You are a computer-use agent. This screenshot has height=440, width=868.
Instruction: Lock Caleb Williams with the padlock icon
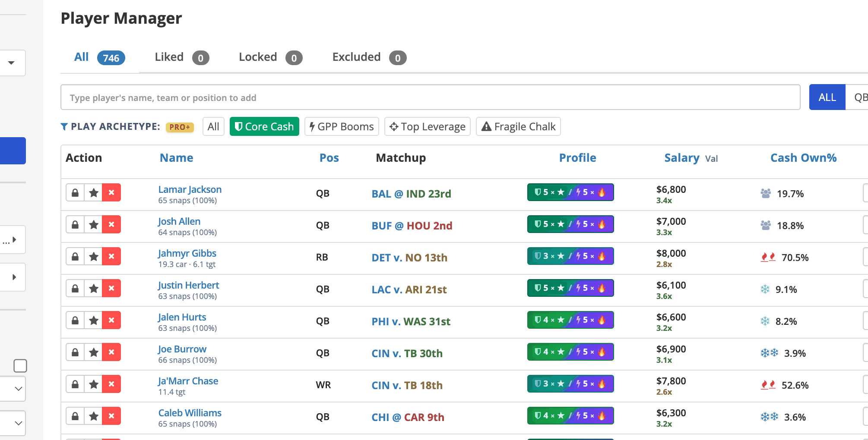tap(75, 416)
